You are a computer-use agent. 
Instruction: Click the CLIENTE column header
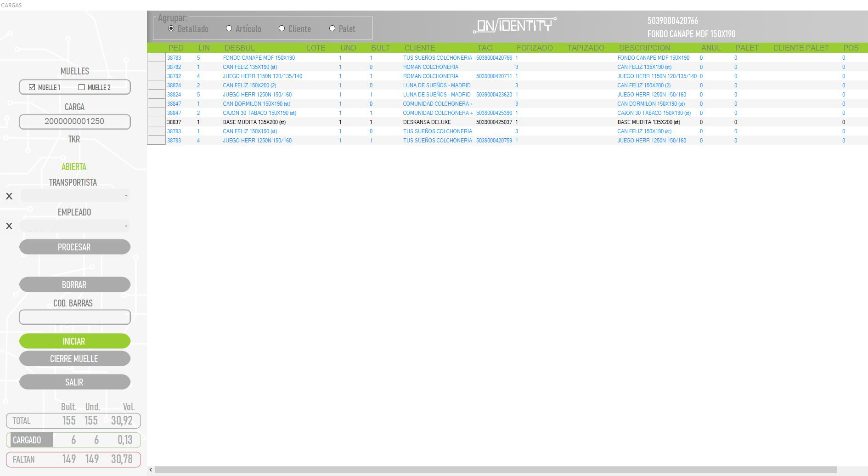(420, 48)
